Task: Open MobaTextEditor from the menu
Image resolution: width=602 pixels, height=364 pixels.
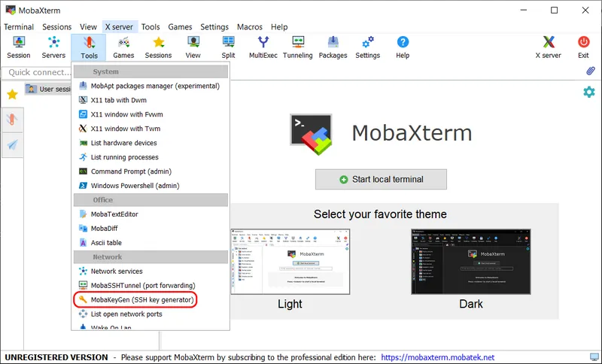Action: click(x=150, y=214)
